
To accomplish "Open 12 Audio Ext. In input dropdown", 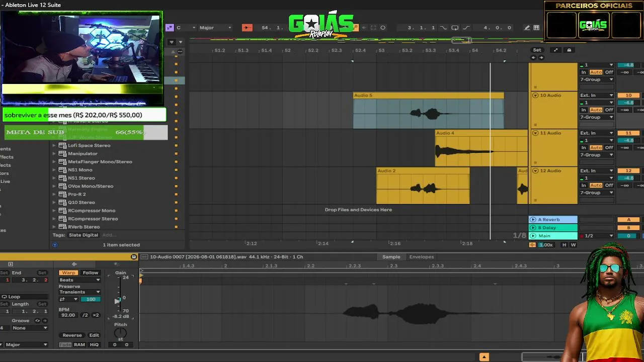I will click(597, 170).
